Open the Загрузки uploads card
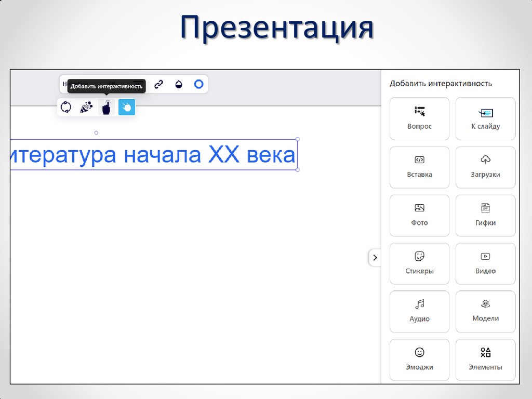This screenshot has width=532, height=399. pyautogui.click(x=485, y=167)
